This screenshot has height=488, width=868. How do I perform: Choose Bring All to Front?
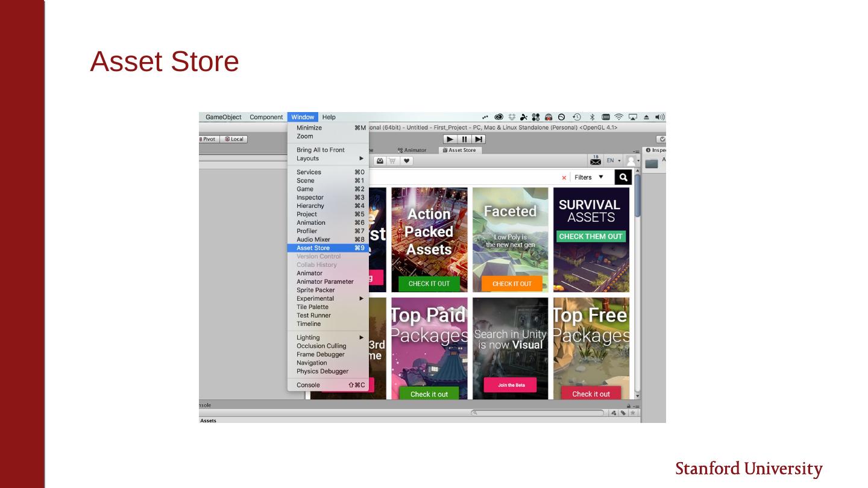pos(328,150)
